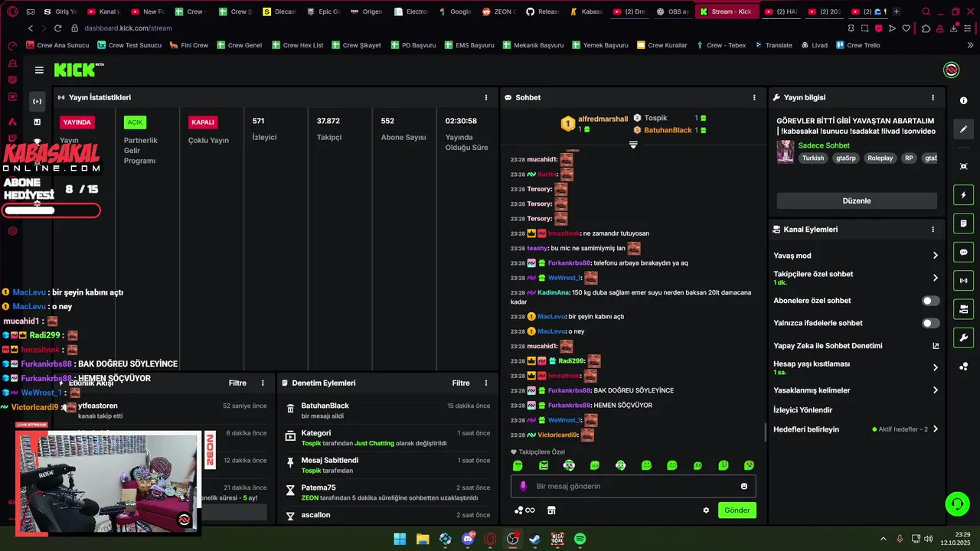Image resolution: width=980 pixels, height=551 pixels.
Task: Click the shop storefront icon under chat
Action: point(551,510)
